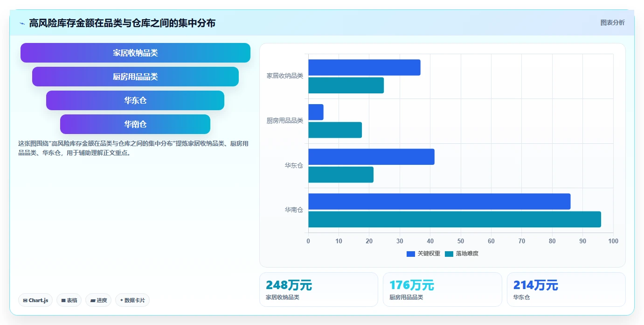Click 华南仓 blue 关键权重 bar

[x=439, y=201]
